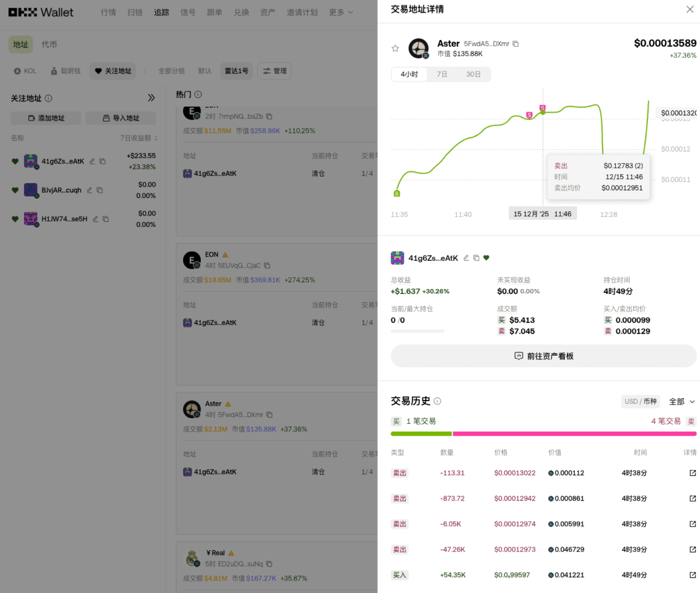Sort the list by 7日收益额
Screen dimensions: 700x593
point(138,138)
